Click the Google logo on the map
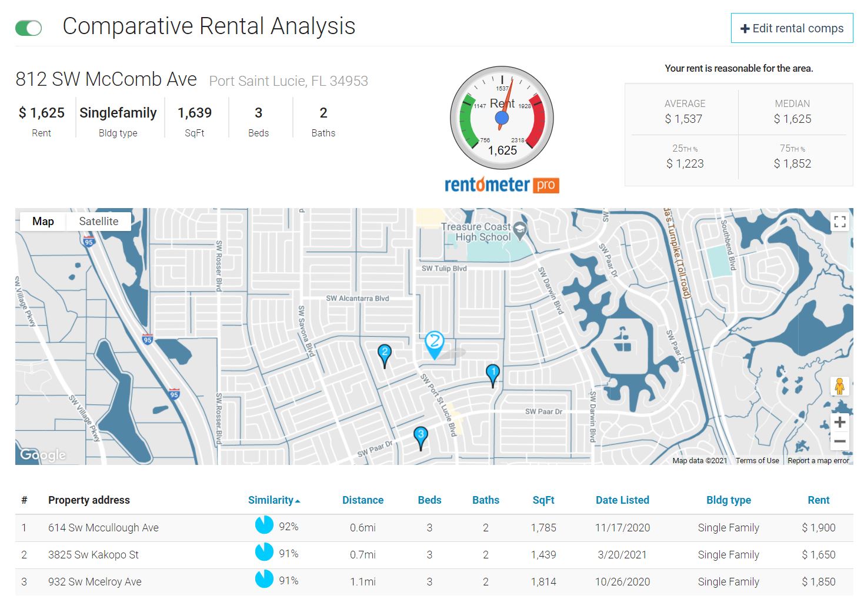Viewport: 864px width, 616px height. (x=44, y=454)
